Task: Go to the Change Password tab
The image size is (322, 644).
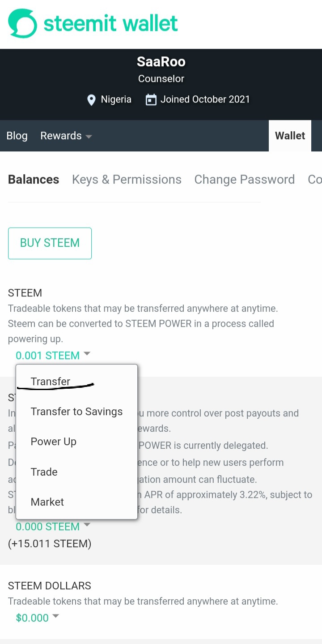Action: click(244, 180)
